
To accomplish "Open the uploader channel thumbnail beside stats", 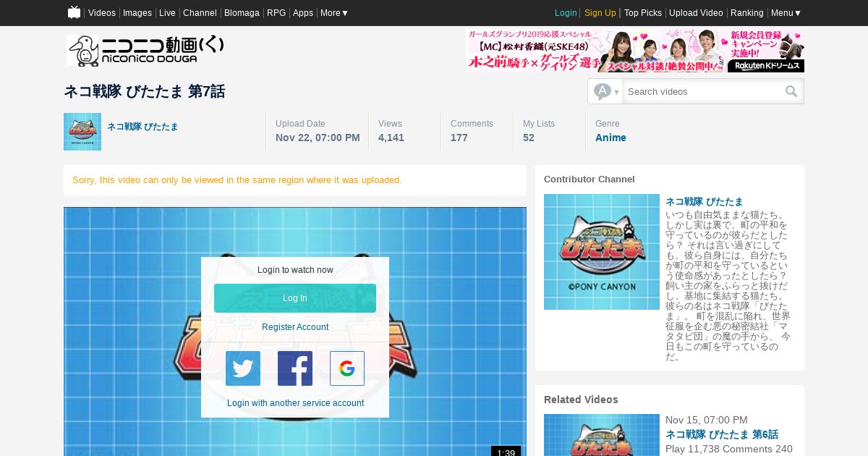I will click(82, 132).
